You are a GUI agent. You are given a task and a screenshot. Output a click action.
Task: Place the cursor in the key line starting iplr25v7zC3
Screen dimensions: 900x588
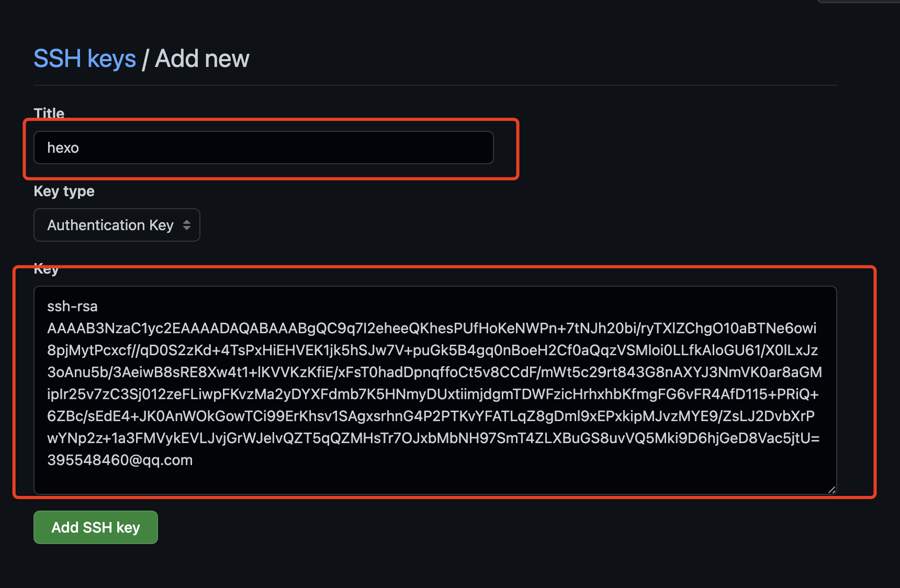(433, 394)
